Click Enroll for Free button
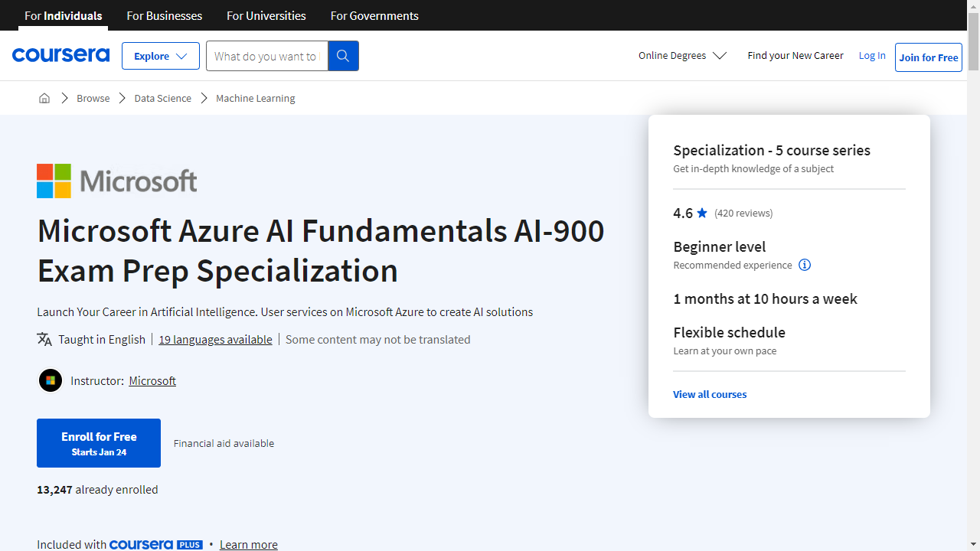The width and height of the screenshot is (980, 551). pyautogui.click(x=99, y=443)
